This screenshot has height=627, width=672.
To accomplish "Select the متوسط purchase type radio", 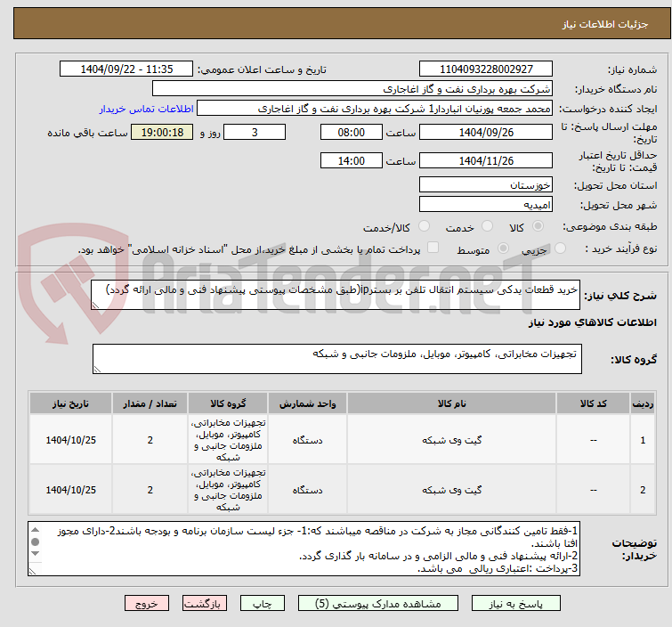I will 503,248.
